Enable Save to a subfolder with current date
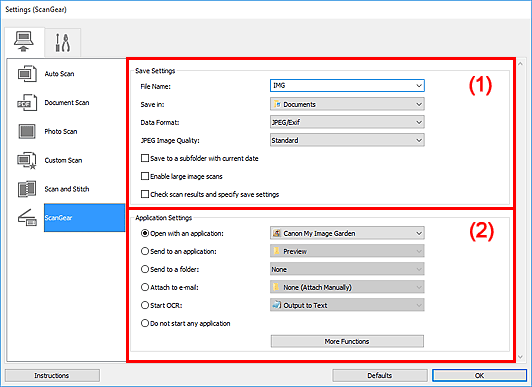The height and width of the screenshot is (387, 532). (x=145, y=158)
